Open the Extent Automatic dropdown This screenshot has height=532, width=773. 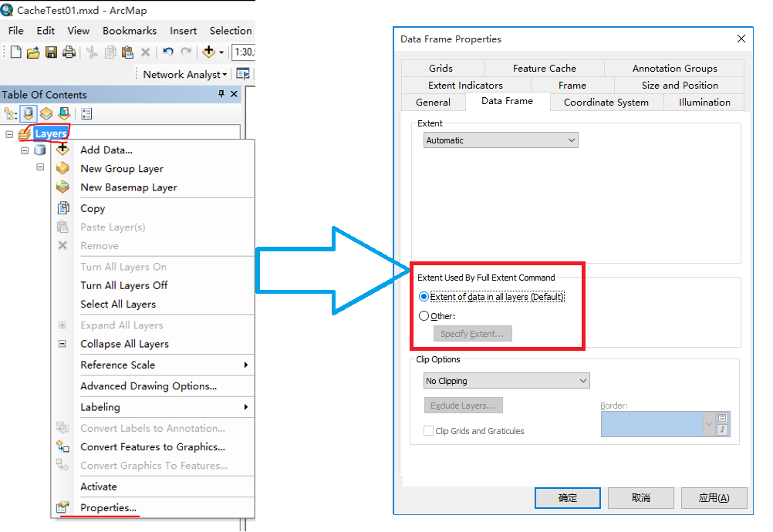(x=501, y=140)
